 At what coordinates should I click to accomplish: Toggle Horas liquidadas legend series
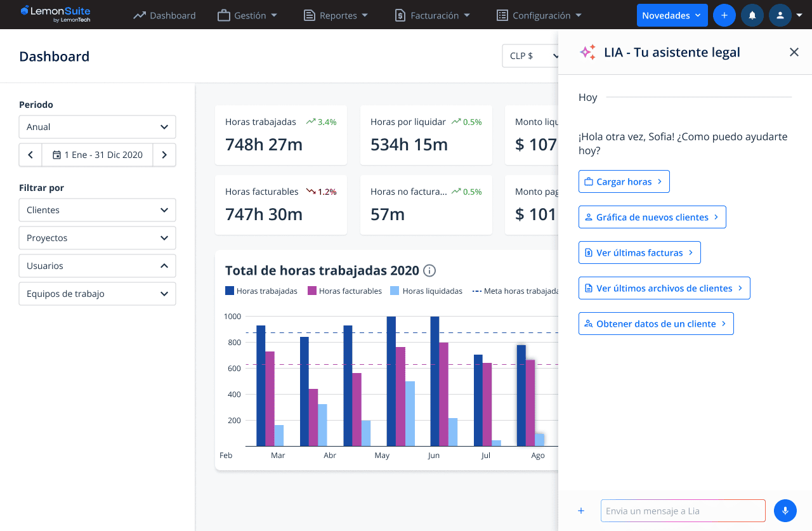coord(426,291)
